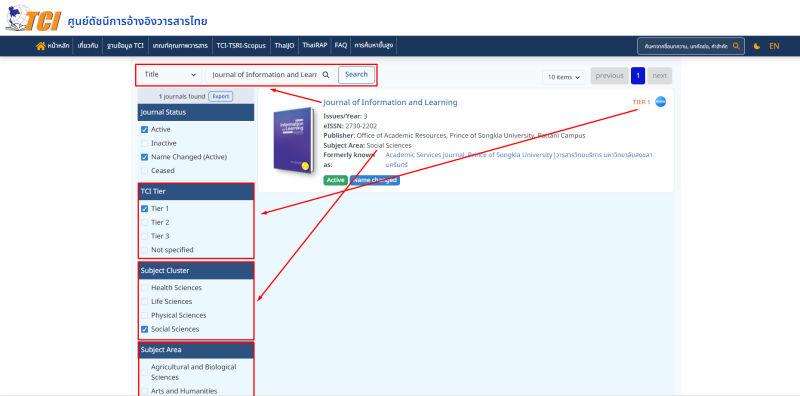Screen dimensions: 800x396
Task: Check Agricultural and Biological Sciences checkbox
Action: click(x=144, y=372)
